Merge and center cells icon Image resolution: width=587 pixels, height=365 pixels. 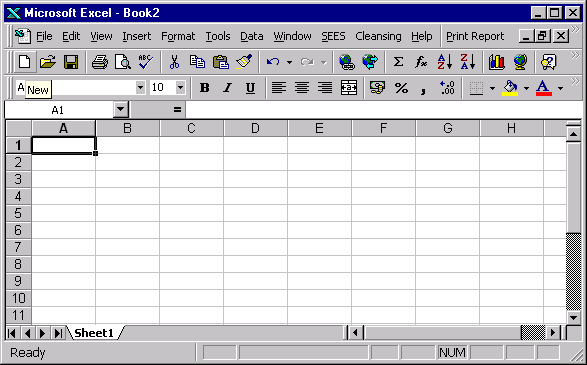[349, 88]
